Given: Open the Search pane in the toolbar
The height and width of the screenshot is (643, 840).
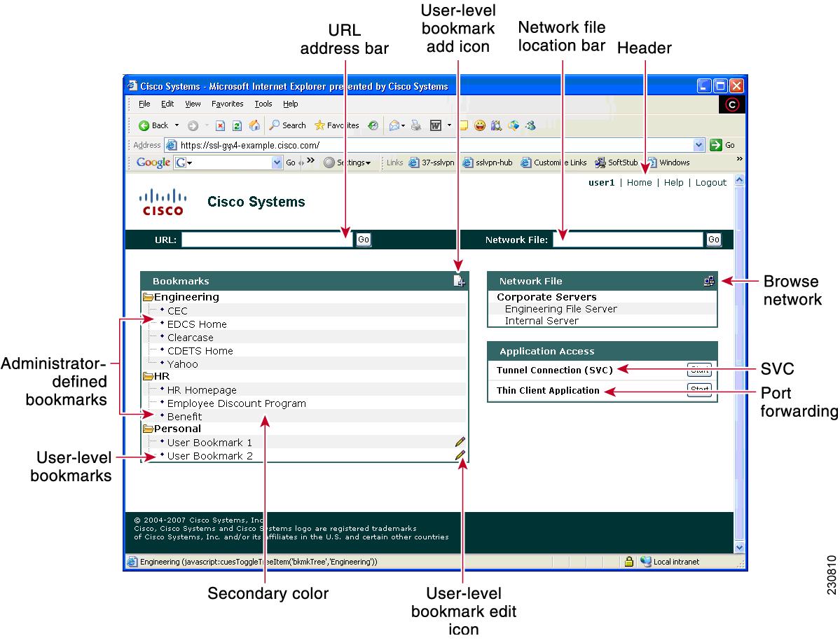Looking at the screenshot, I should click(288, 125).
